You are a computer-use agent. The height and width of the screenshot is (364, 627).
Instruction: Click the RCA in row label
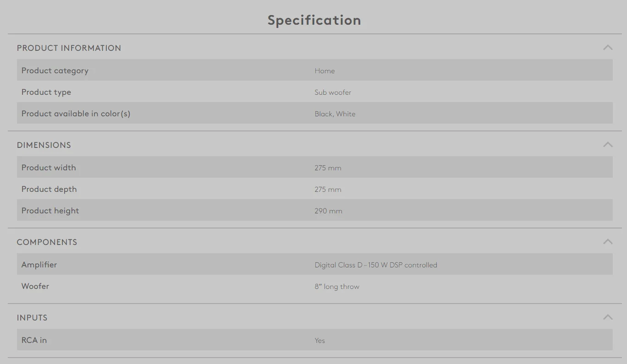click(x=34, y=340)
